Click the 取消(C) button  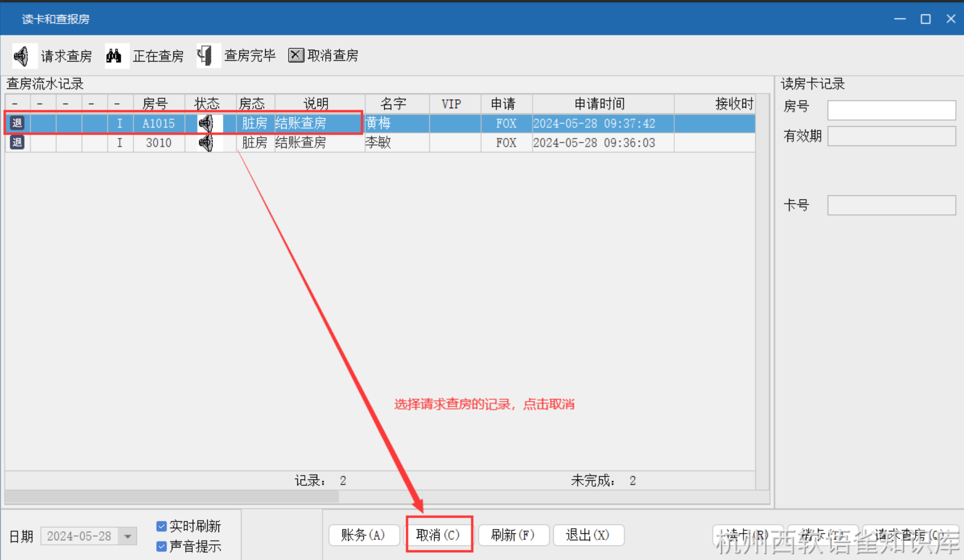tap(439, 535)
